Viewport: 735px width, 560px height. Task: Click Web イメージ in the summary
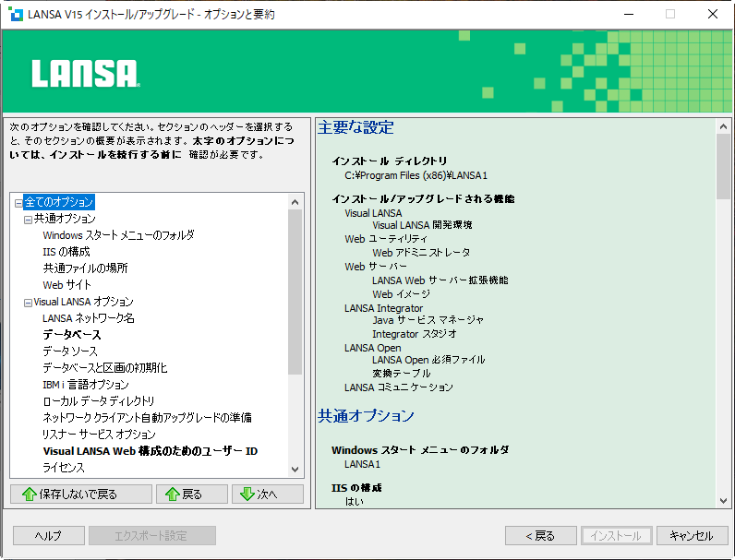pyautogui.click(x=402, y=294)
